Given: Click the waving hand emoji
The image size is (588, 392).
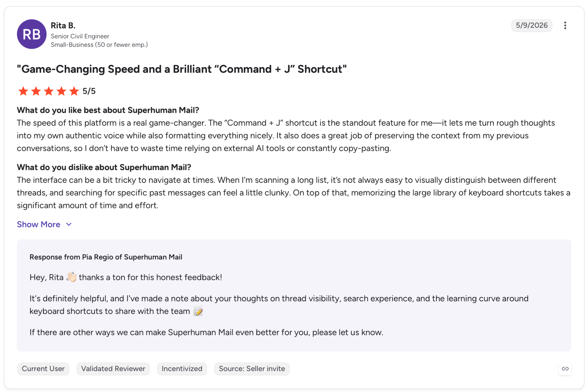Looking at the screenshot, I should (x=71, y=277).
